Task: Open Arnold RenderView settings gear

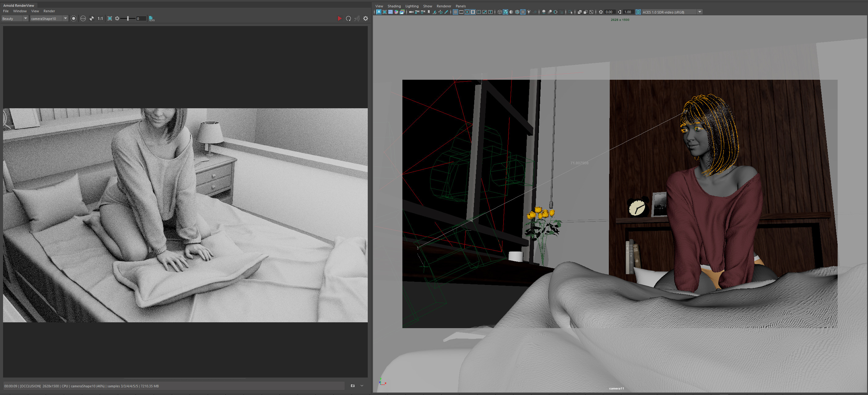Action: 366,18
